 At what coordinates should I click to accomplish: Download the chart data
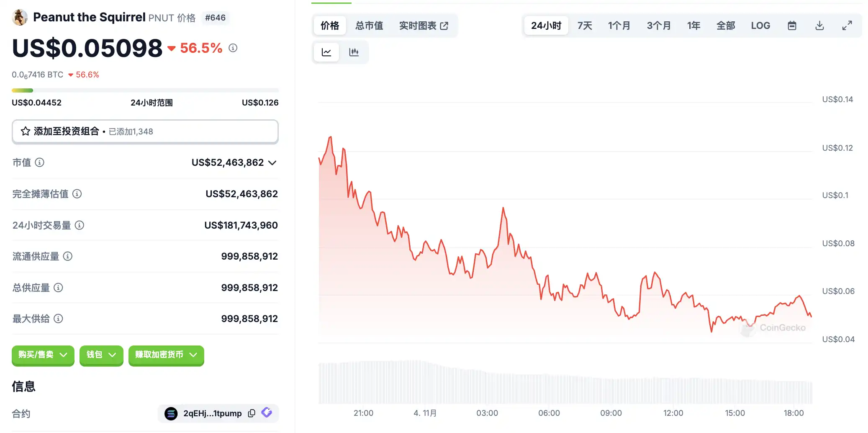click(819, 26)
